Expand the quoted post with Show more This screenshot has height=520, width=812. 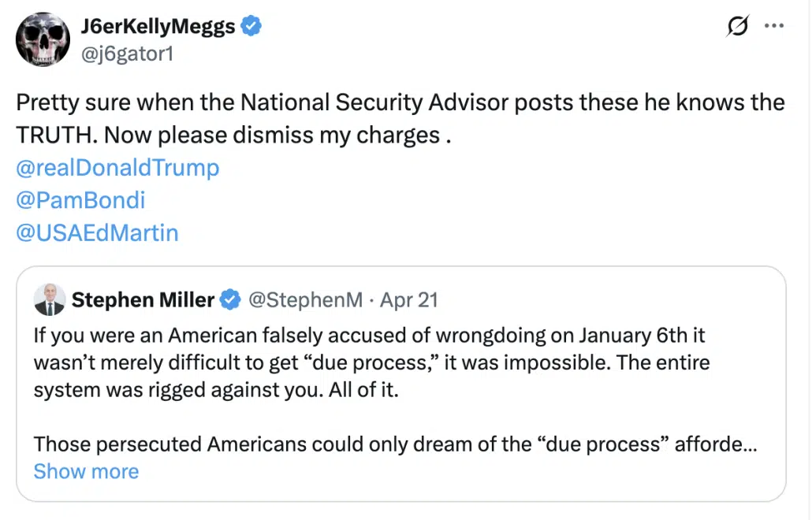point(86,471)
